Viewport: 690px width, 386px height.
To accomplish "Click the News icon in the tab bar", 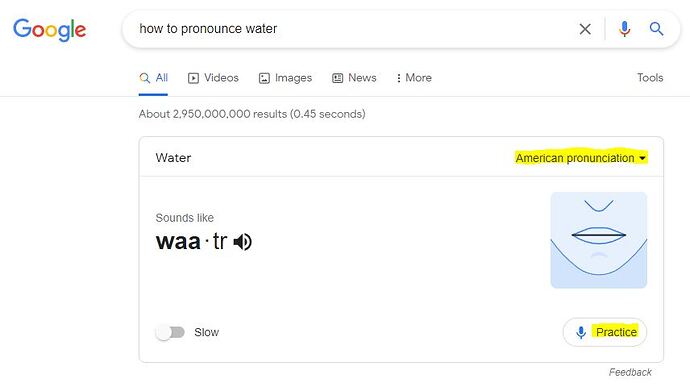I will click(x=338, y=78).
